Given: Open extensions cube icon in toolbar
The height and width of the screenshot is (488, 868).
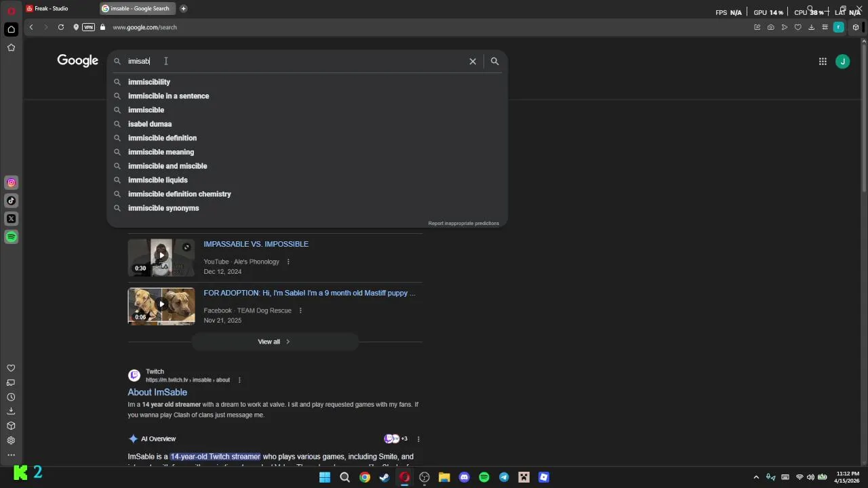Looking at the screenshot, I should coord(856,27).
